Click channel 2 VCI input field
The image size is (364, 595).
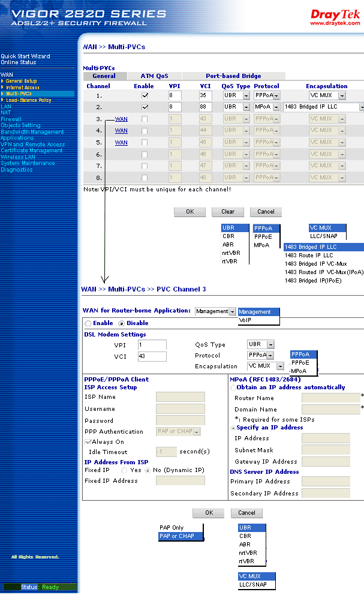click(x=205, y=107)
